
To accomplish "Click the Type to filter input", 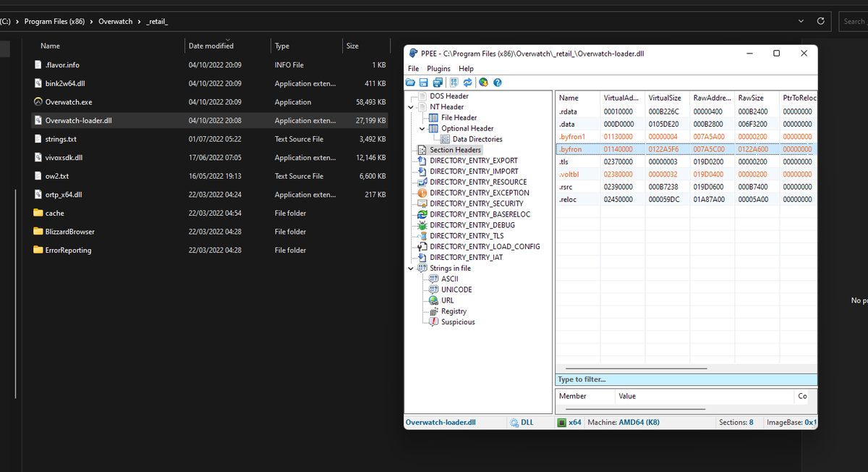I will pos(686,379).
